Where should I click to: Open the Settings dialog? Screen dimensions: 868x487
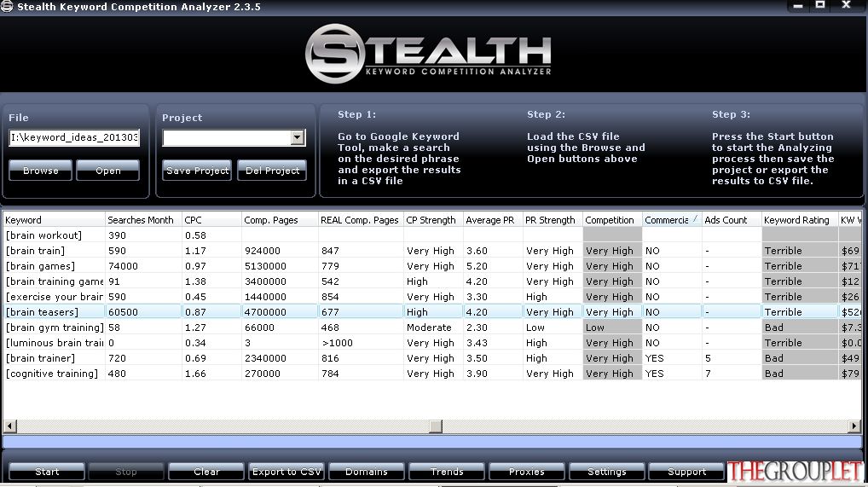pos(607,472)
